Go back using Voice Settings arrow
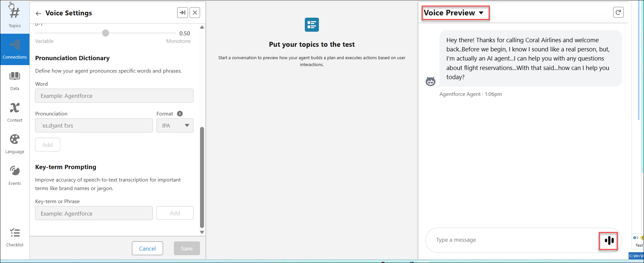 point(38,13)
